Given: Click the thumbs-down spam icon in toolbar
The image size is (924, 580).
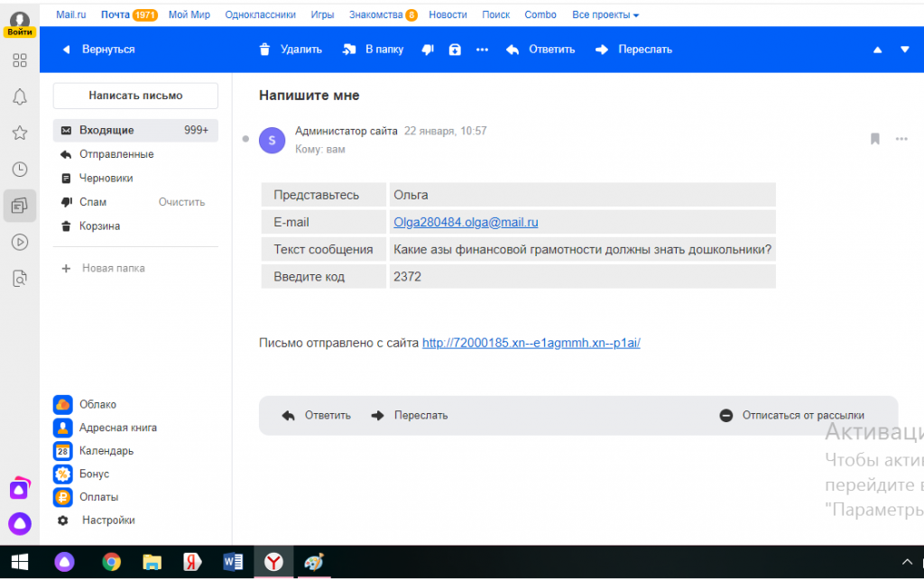Looking at the screenshot, I should click(x=428, y=50).
